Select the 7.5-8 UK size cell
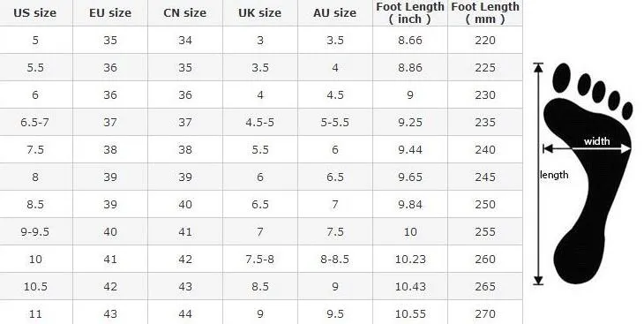Viewport: 644px width, 324px height. [260, 259]
